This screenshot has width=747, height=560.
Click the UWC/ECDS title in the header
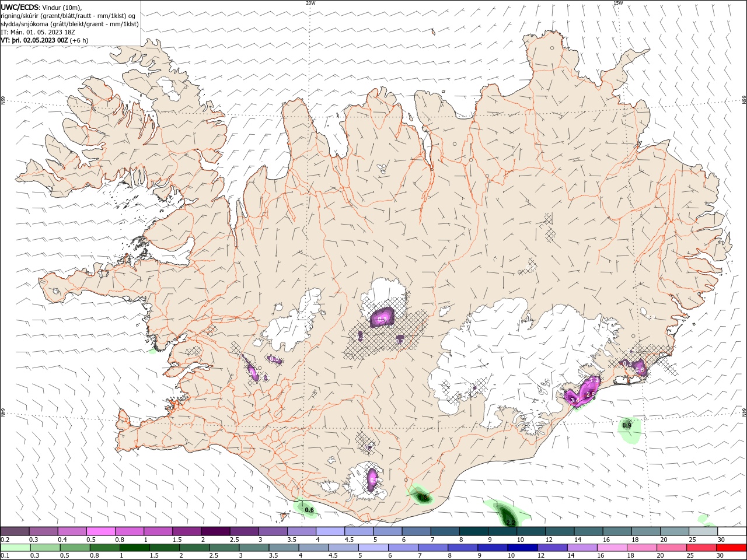click(20, 7)
